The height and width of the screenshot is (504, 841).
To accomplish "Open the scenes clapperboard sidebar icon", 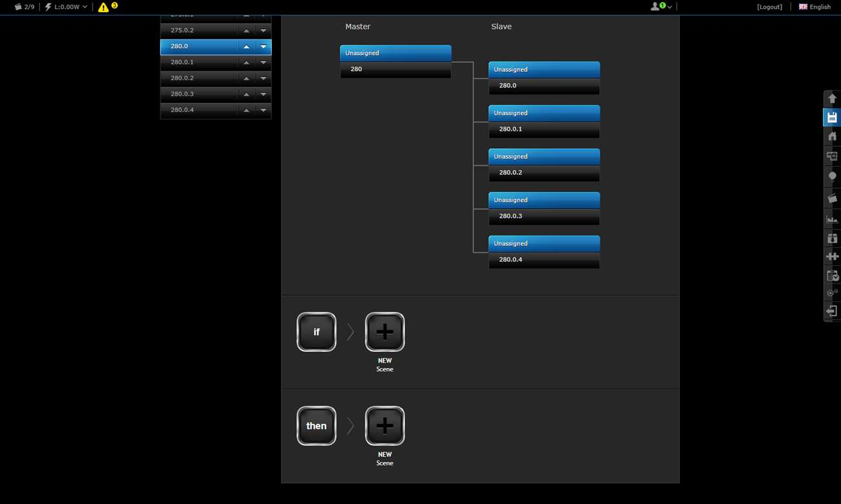I will (x=832, y=198).
